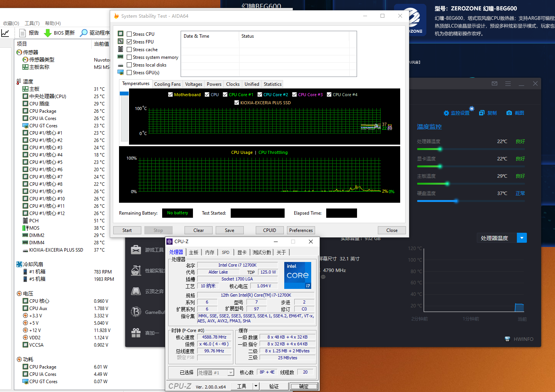Open 监控设置 gear icon in monitor window
The width and height of the screenshot is (555, 392).
[446, 113]
